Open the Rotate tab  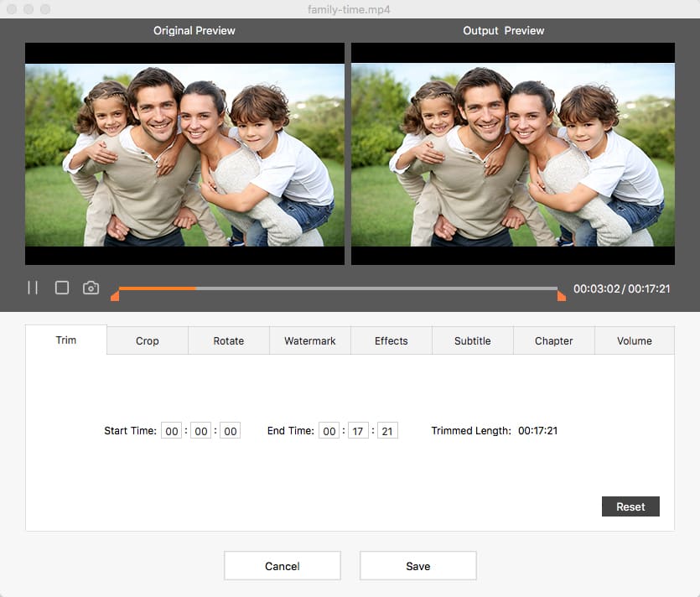pyautogui.click(x=229, y=340)
